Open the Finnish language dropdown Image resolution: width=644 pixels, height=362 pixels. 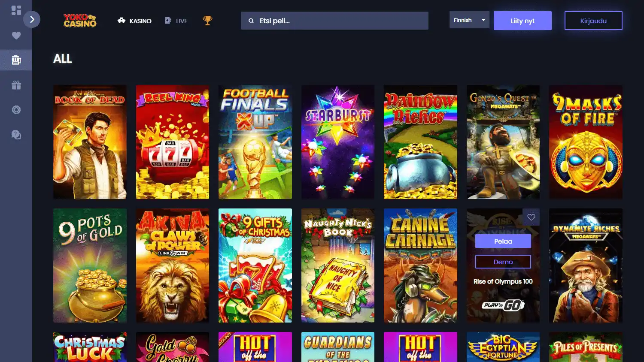pyautogui.click(x=469, y=20)
